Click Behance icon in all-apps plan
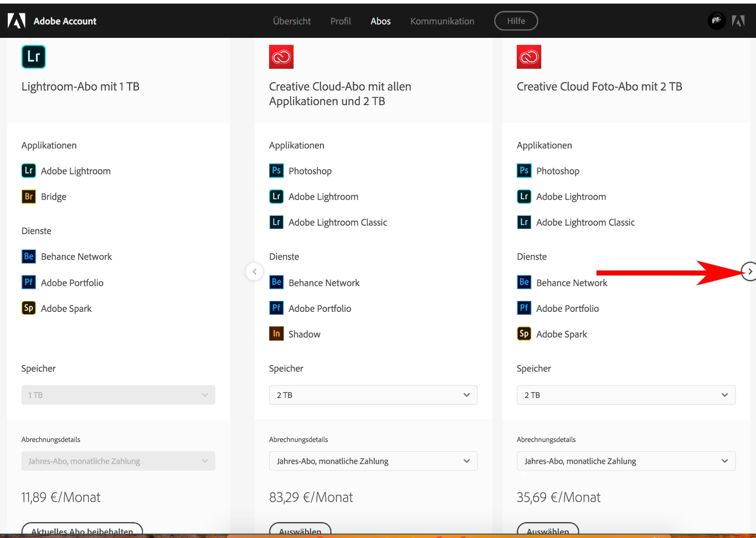This screenshot has width=756, height=538. click(277, 282)
